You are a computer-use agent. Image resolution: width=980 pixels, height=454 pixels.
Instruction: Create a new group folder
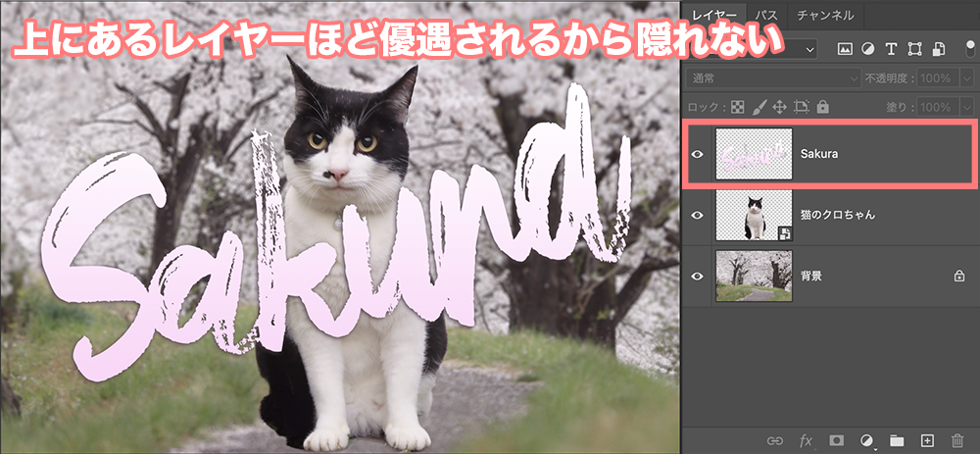point(897,440)
